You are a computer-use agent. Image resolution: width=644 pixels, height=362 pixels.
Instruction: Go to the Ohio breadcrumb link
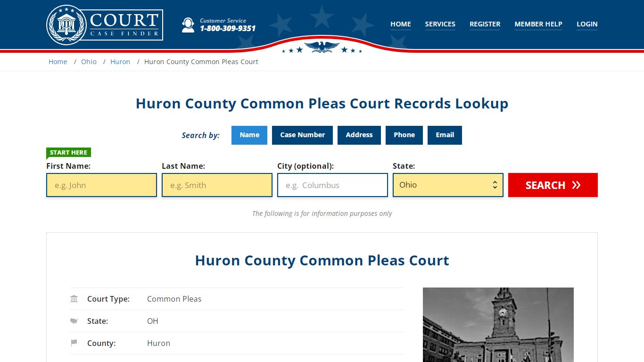pyautogui.click(x=89, y=62)
